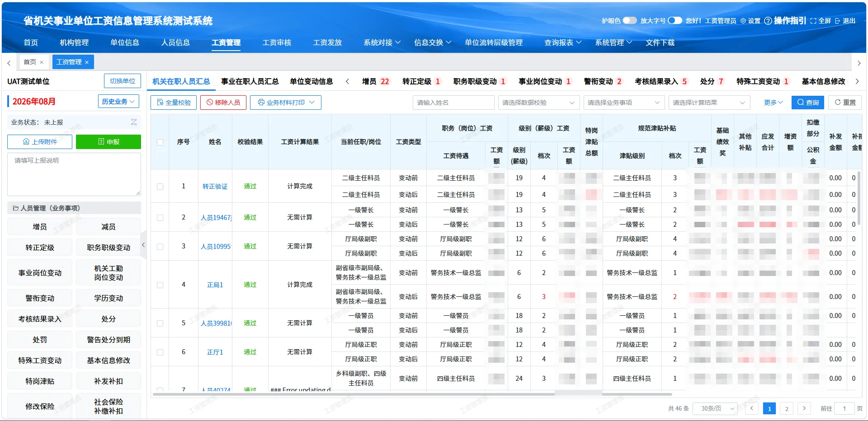The width and height of the screenshot is (868, 421).
Task: Tick the select-all checkbox in table header
Action: 160,142
